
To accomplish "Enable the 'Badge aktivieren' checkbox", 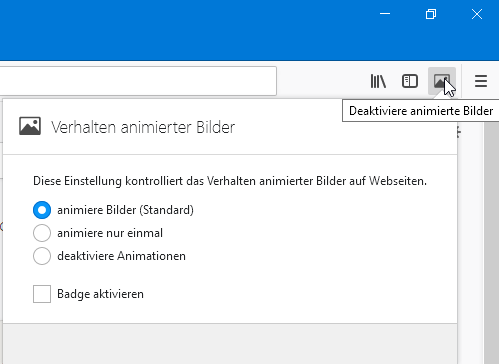I will (42, 294).
